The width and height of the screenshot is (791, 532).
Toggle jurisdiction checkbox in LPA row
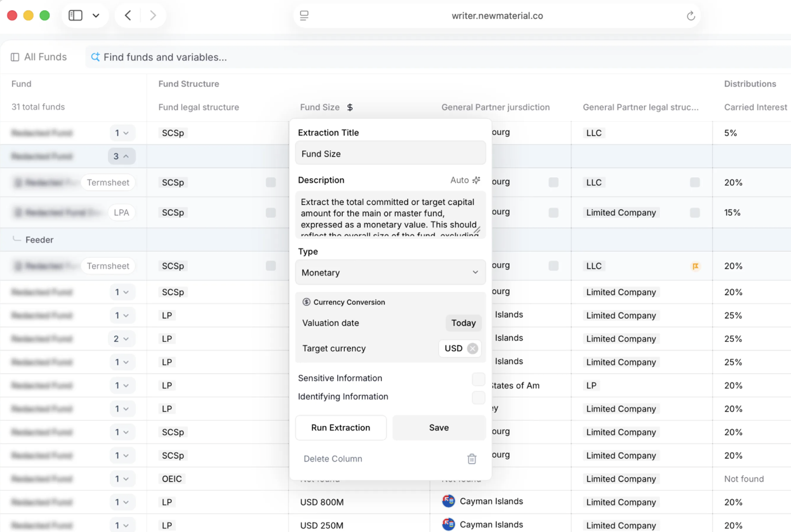point(553,212)
